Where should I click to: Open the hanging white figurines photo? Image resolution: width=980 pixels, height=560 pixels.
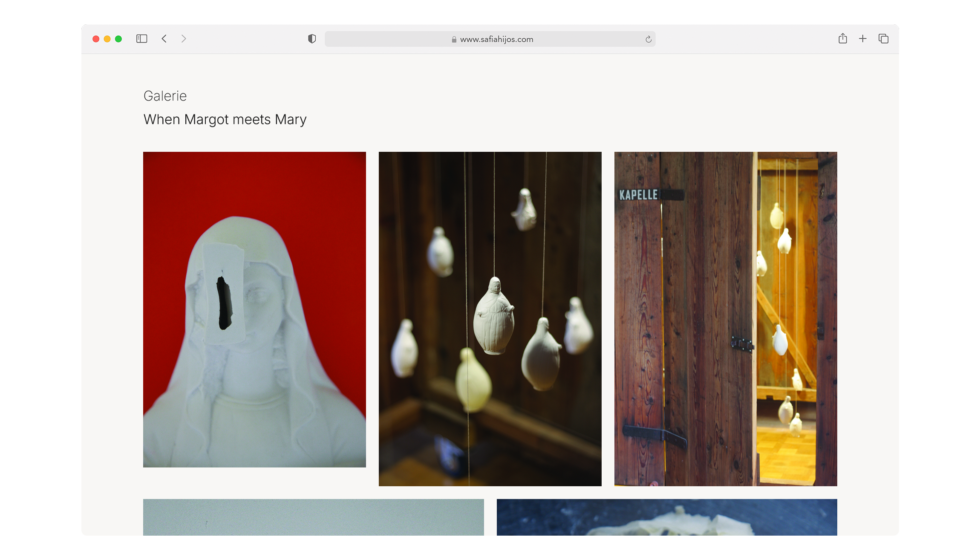coord(490,319)
